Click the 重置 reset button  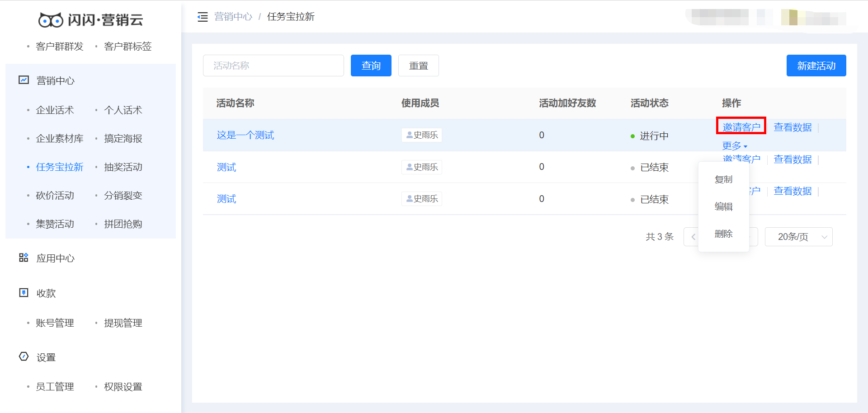pyautogui.click(x=418, y=66)
